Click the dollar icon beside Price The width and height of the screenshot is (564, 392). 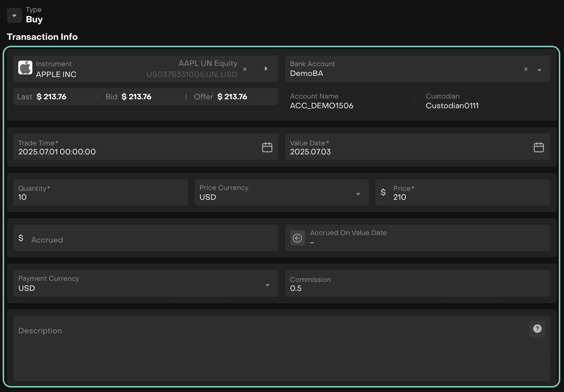pos(383,192)
